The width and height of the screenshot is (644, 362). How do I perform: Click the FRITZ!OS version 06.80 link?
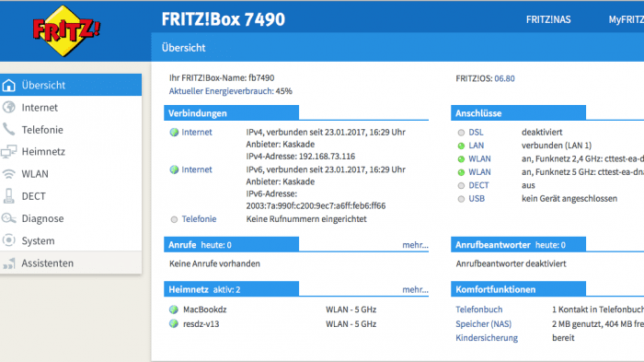pyautogui.click(x=504, y=78)
